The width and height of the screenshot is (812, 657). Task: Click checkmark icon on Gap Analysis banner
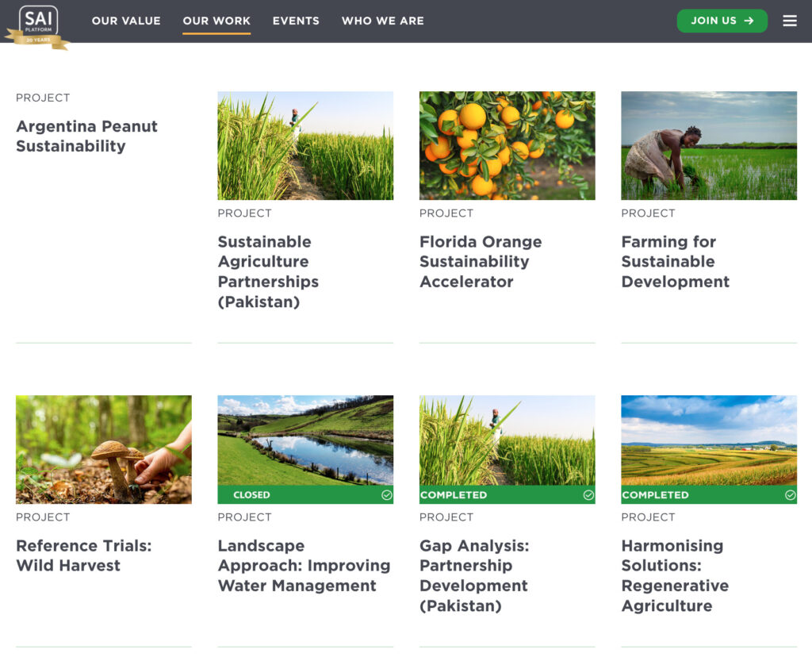588,495
